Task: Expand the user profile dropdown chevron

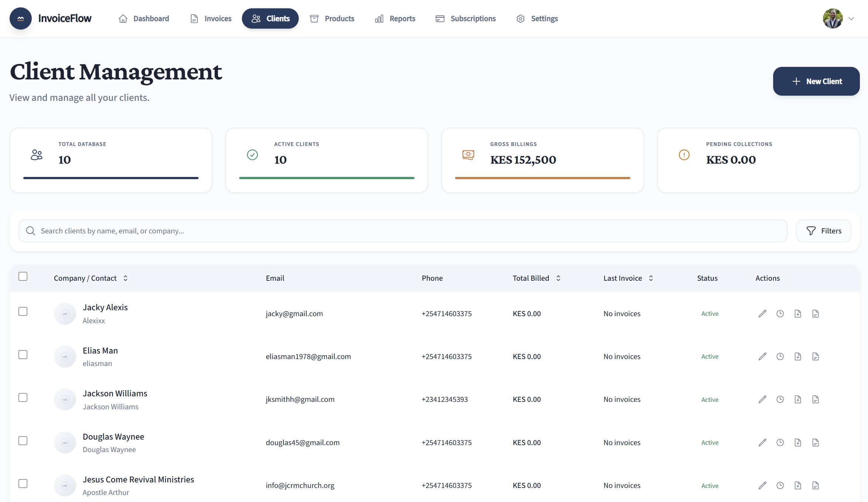Action: click(x=851, y=18)
